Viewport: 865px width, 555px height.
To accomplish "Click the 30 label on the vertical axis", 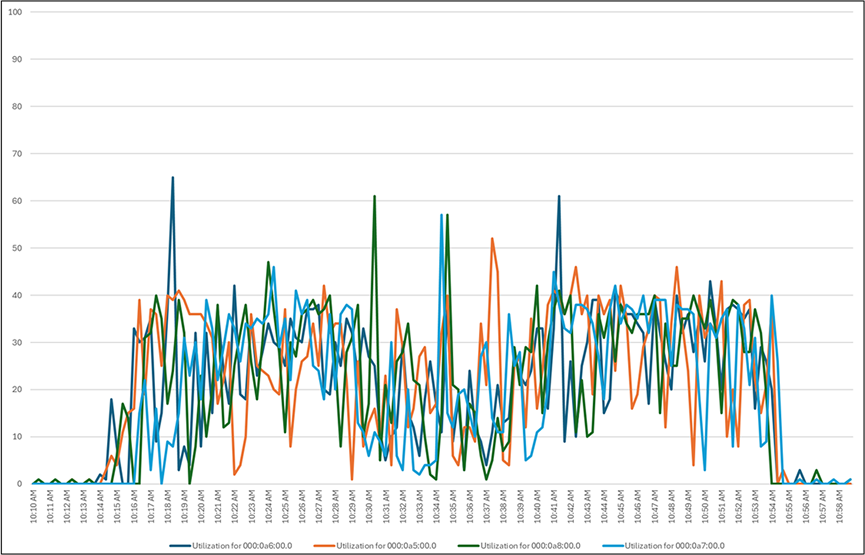I will (x=18, y=342).
